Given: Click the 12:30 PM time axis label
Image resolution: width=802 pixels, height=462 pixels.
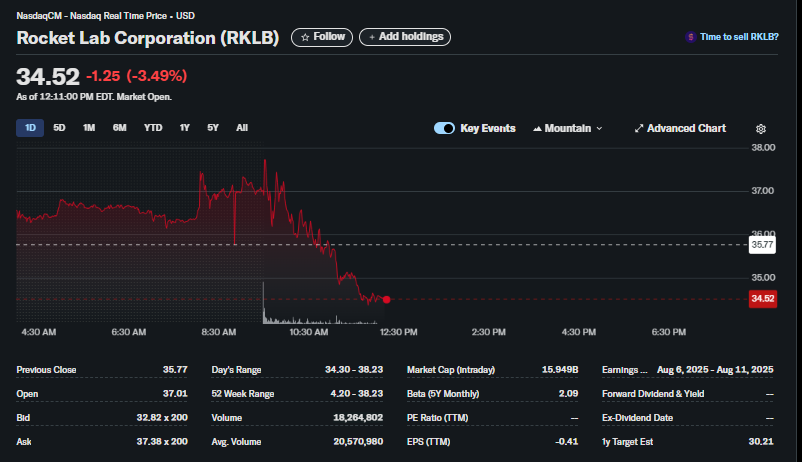Looking at the screenshot, I should (398, 332).
